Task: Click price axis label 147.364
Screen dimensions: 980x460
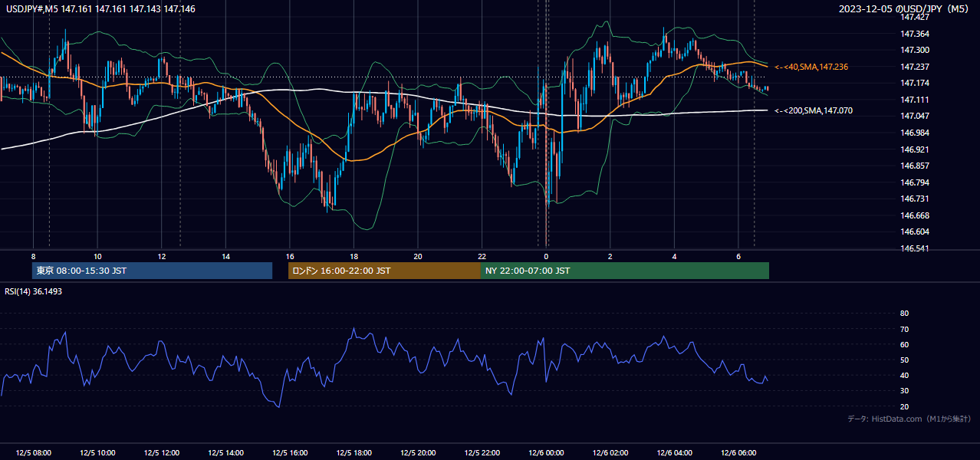Action: click(x=915, y=34)
